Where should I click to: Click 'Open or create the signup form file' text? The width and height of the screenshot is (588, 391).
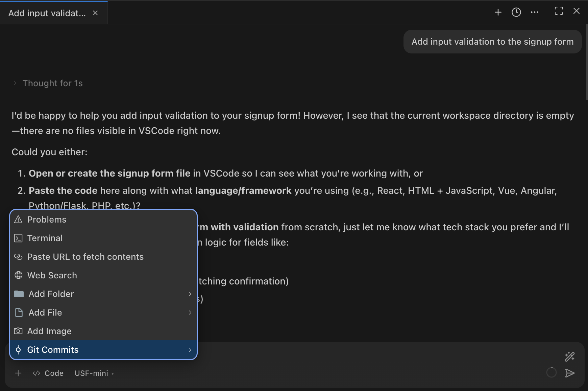coord(109,173)
